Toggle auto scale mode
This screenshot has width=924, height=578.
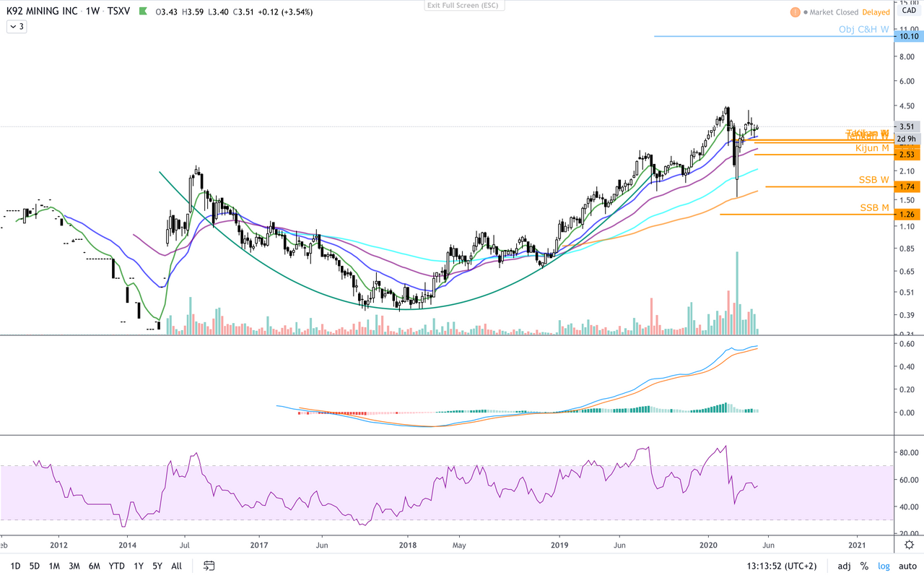(x=907, y=566)
